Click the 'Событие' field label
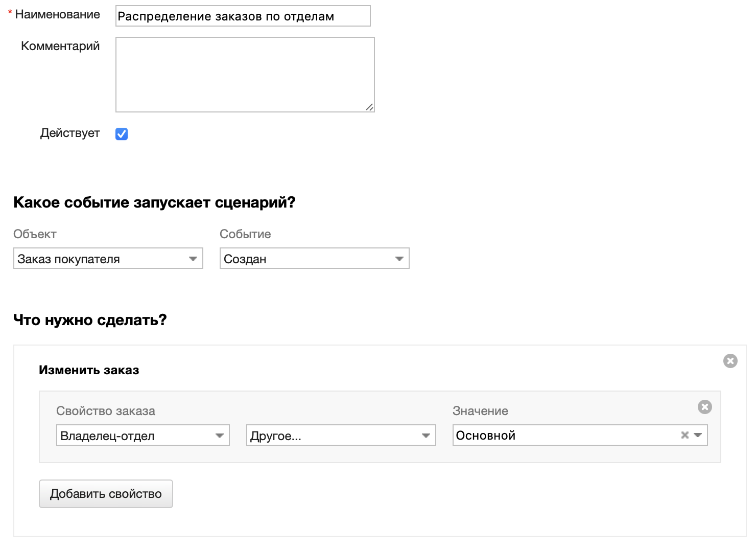Viewport: 756px width, 548px height. 245,234
